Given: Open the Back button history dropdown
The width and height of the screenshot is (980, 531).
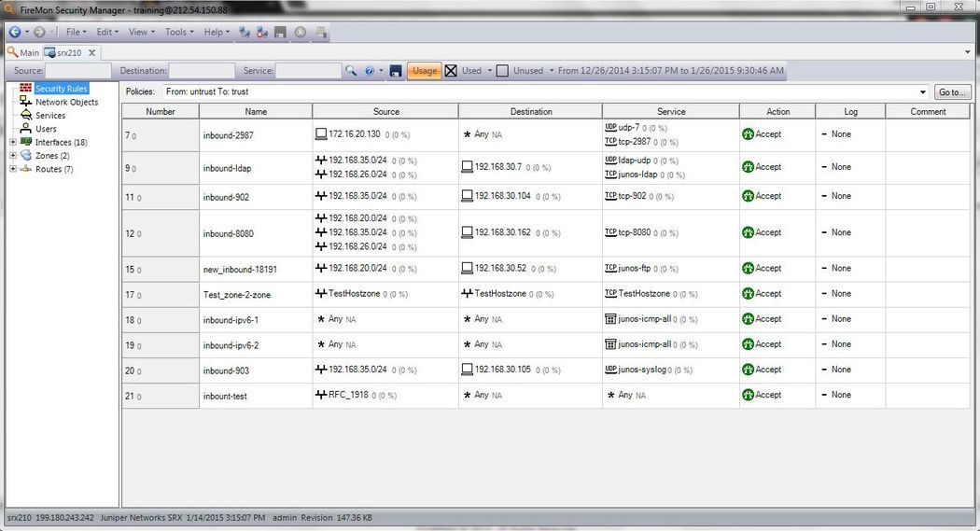Looking at the screenshot, I should coord(27,32).
